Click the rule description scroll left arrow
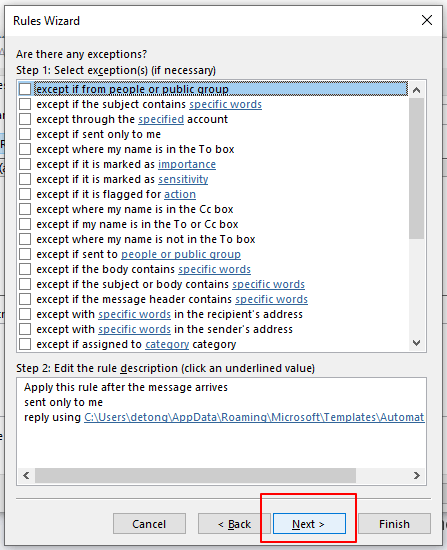 tap(26, 475)
